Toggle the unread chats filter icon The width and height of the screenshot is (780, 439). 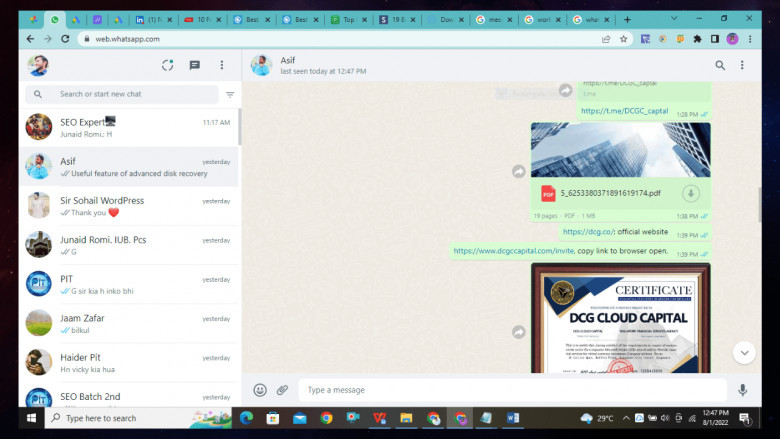[x=230, y=94]
